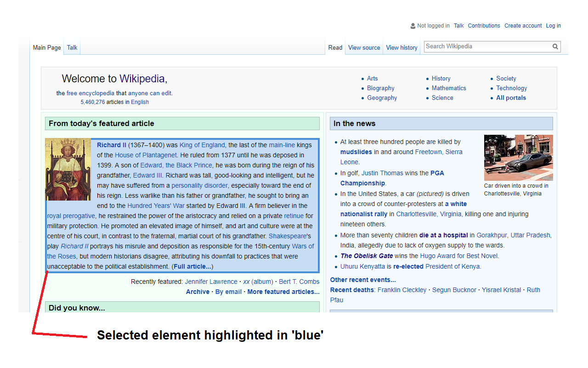
Task: Click All portals
Action: click(511, 98)
